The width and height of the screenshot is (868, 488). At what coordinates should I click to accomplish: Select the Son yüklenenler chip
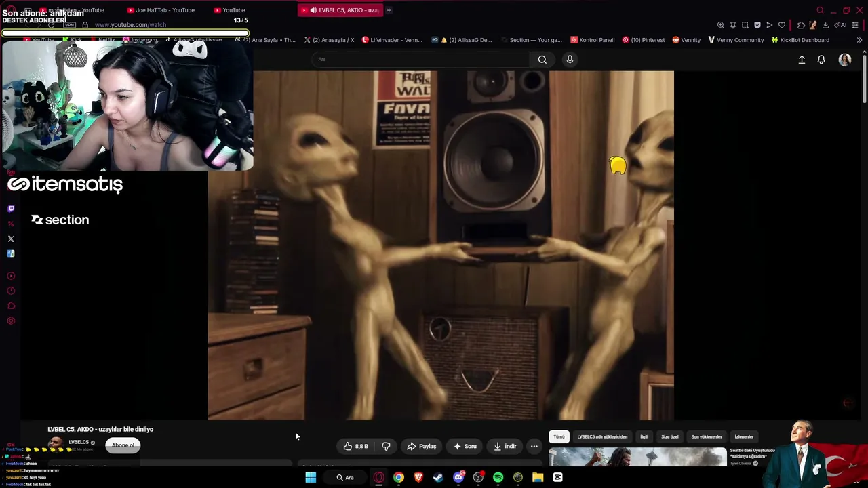706,436
